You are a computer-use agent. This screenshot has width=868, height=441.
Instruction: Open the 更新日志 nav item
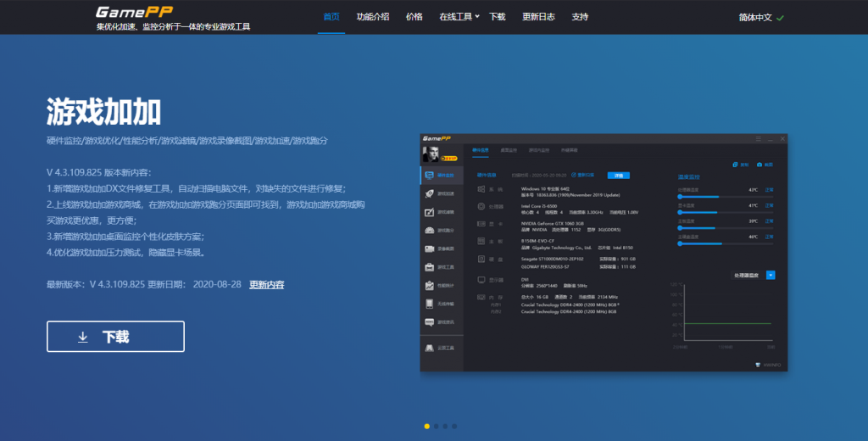538,17
